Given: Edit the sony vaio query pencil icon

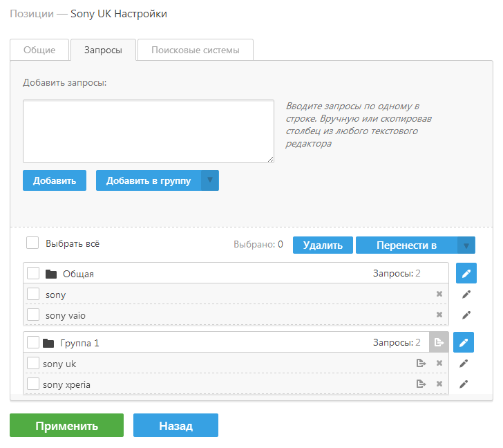Looking at the screenshot, I should click(466, 315).
